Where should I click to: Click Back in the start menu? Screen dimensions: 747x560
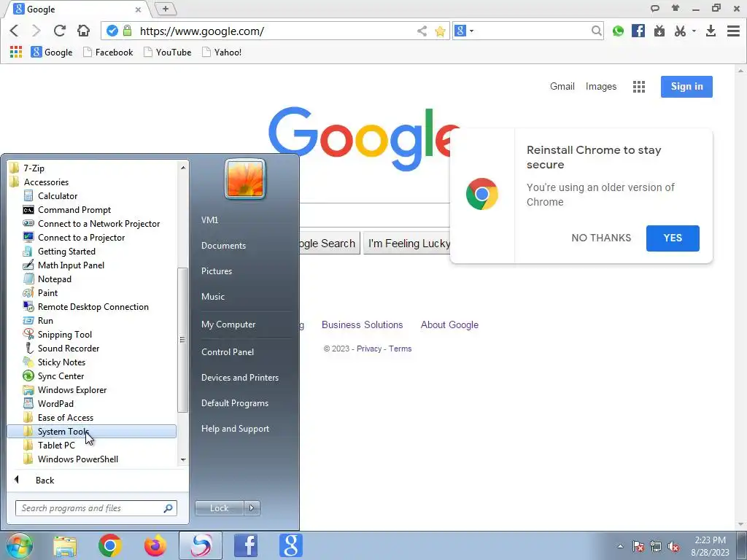click(44, 480)
